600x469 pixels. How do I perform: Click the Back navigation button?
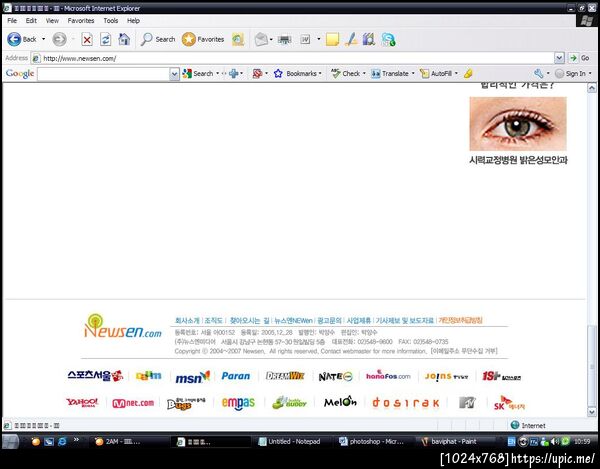tap(22, 39)
